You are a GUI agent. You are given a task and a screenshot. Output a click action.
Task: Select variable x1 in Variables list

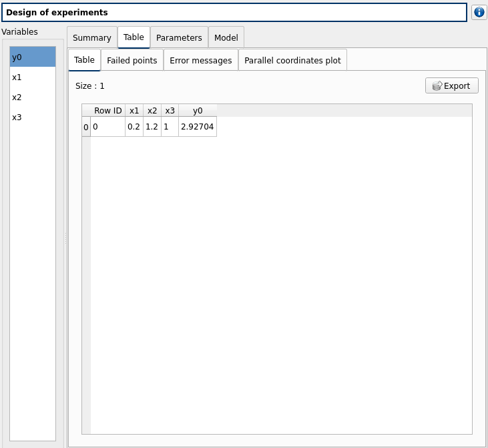pos(33,77)
